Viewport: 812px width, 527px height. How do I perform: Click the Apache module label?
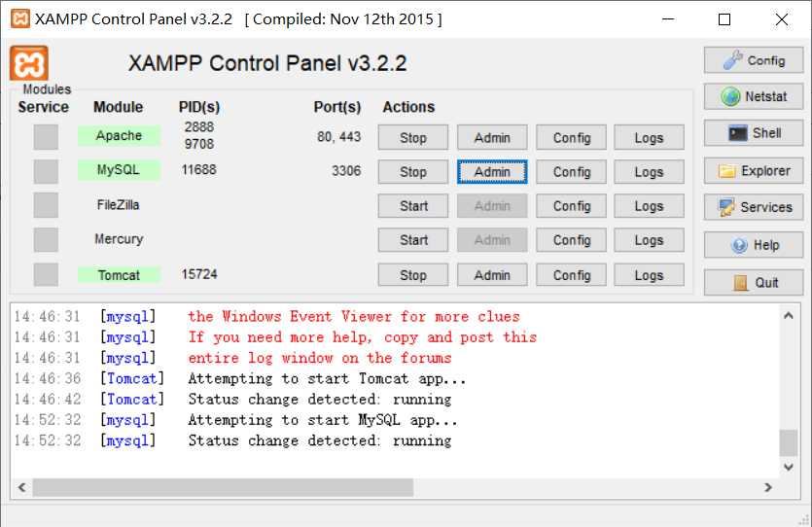[x=119, y=135]
